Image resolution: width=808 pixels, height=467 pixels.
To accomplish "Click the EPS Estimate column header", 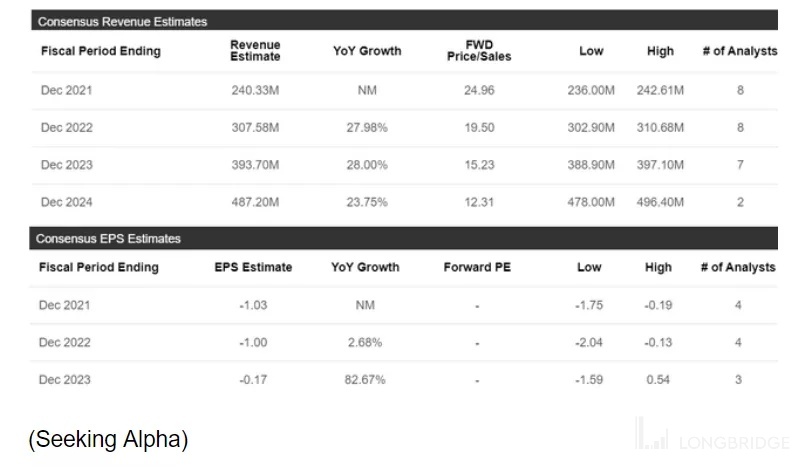I will click(253, 267).
